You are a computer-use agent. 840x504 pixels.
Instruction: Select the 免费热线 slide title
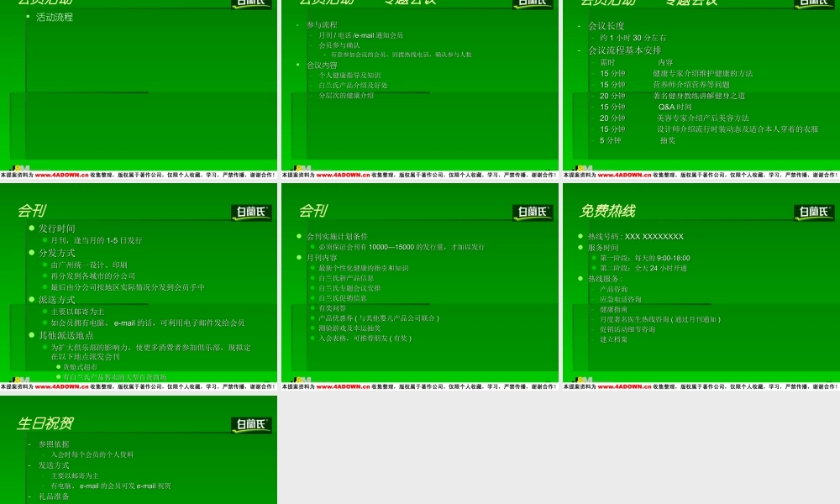point(606,212)
